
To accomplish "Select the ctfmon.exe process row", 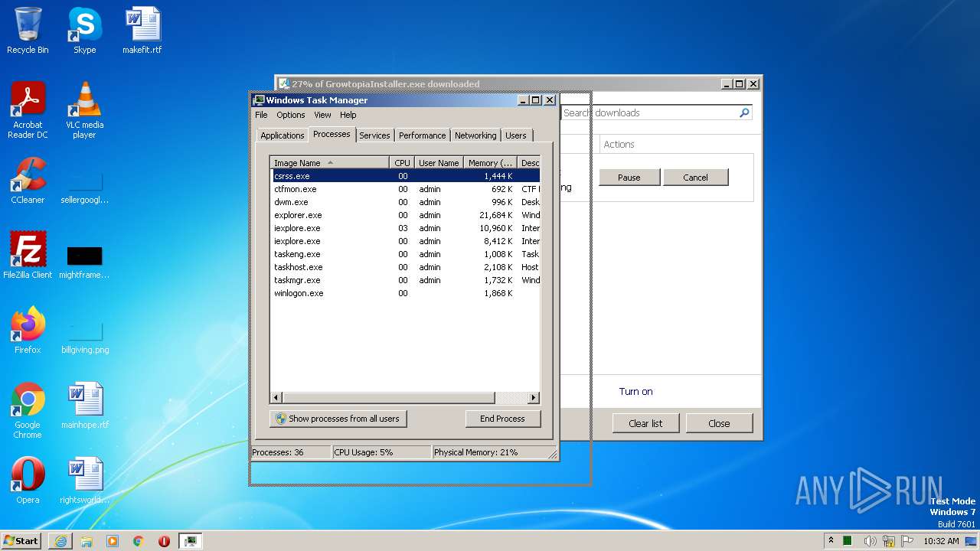I will 405,189.
